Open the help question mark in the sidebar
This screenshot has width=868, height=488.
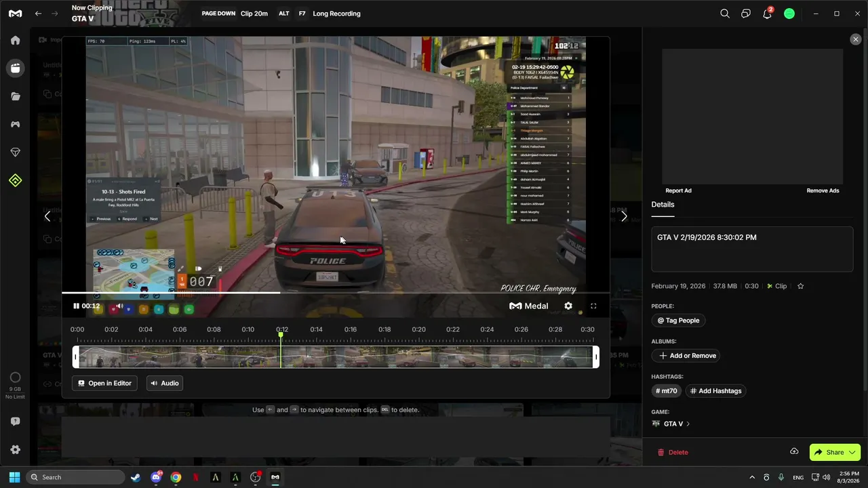[x=15, y=422]
